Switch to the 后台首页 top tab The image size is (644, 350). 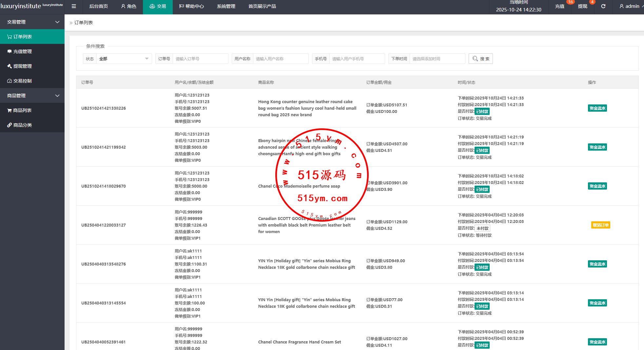point(98,6)
